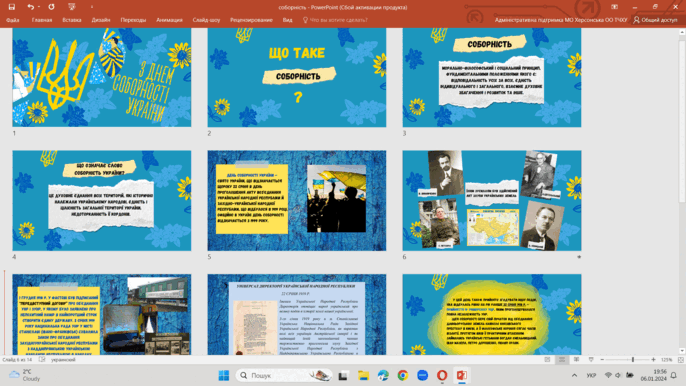The width and height of the screenshot is (686, 386).
Task: Select slide 7 with train photo
Action: pyautogui.click(x=102, y=314)
